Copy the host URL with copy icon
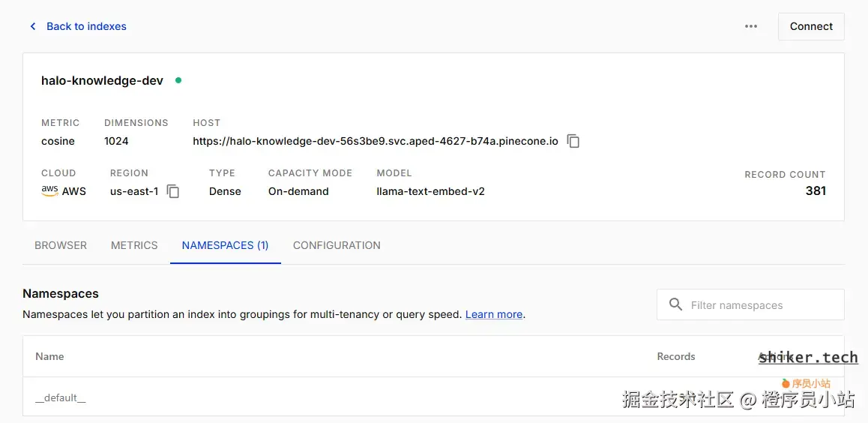Screen dimensions: 868x423 573,141
